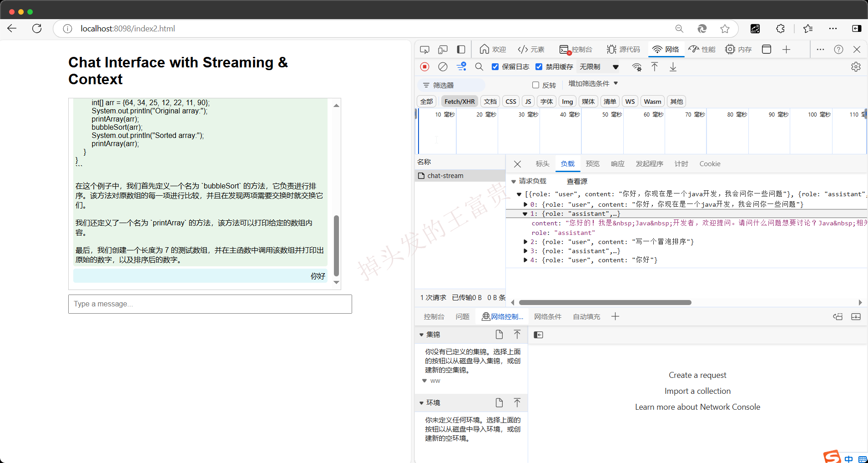The width and height of the screenshot is (868, 463).
Task: Click the payload horizontal scrollbar
Action: (605, 303)
